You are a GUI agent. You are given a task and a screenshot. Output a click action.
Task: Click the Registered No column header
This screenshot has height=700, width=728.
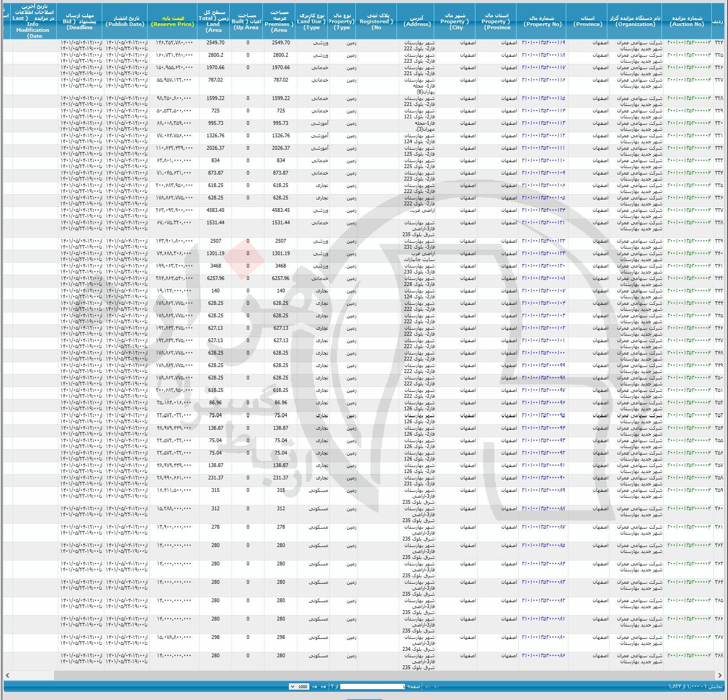point(377,21)
